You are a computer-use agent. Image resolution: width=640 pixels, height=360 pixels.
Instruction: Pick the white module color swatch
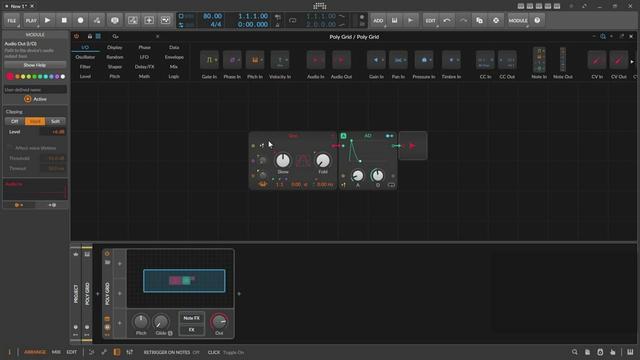point(63,76)
